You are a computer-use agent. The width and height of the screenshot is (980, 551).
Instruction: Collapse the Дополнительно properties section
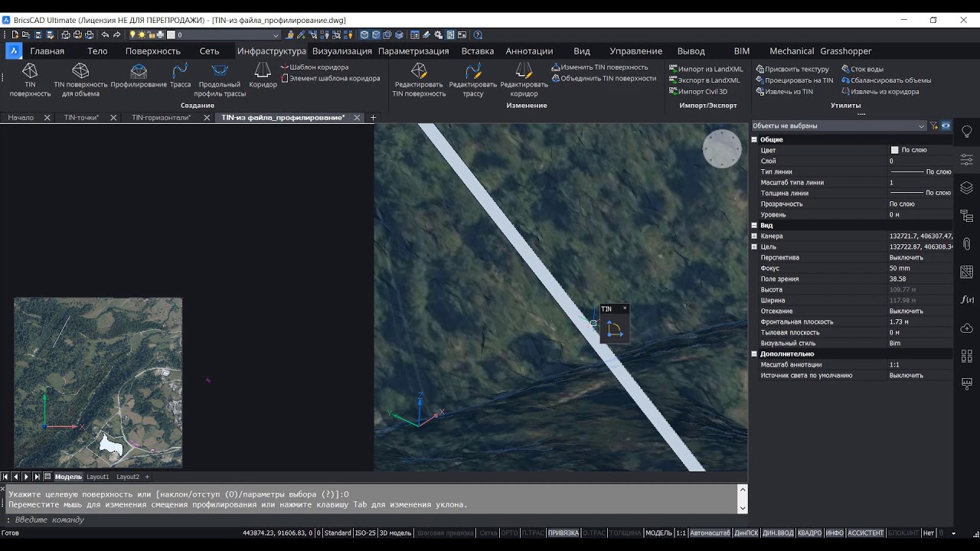pyautogui.click(x=754, y=354)
